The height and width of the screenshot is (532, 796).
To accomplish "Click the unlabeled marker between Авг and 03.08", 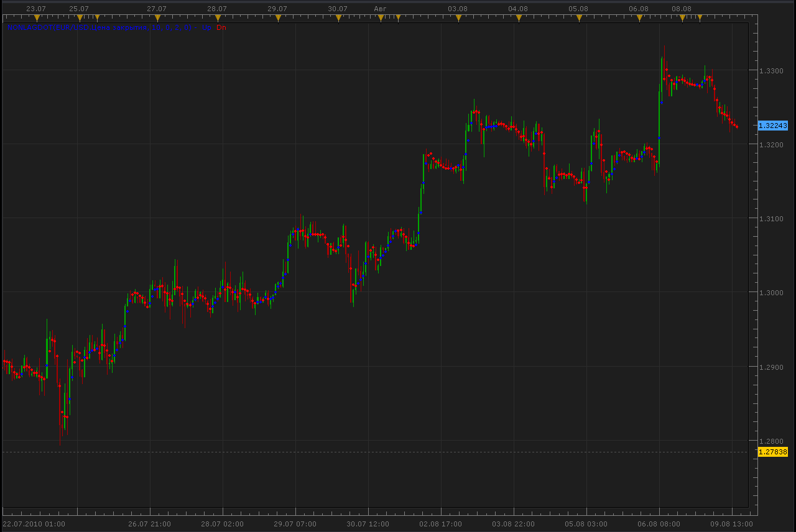I will pos(398,17).
